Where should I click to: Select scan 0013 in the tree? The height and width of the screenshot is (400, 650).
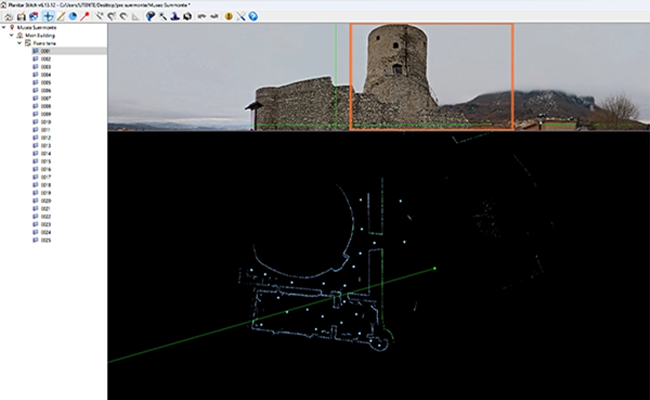46,145
